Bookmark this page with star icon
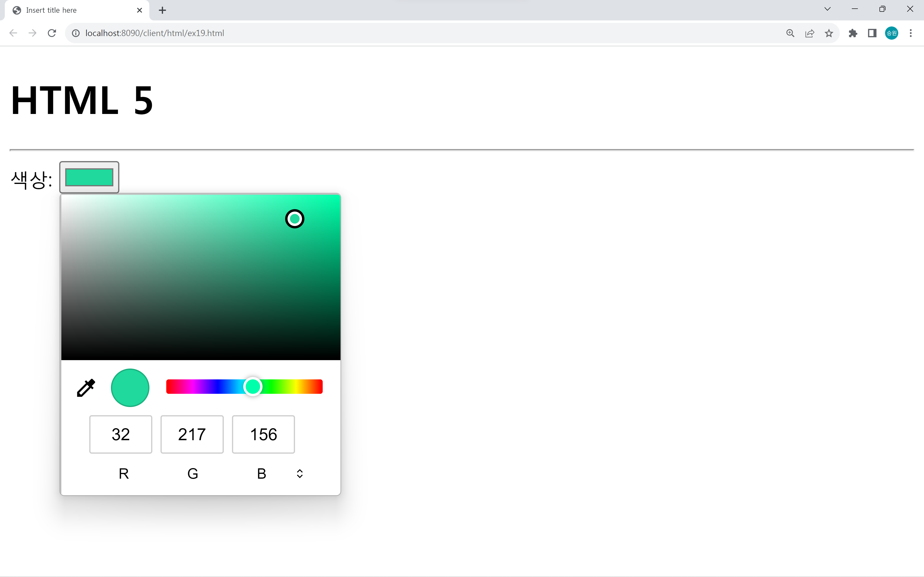Screen dimensions: 924x577 828,33
